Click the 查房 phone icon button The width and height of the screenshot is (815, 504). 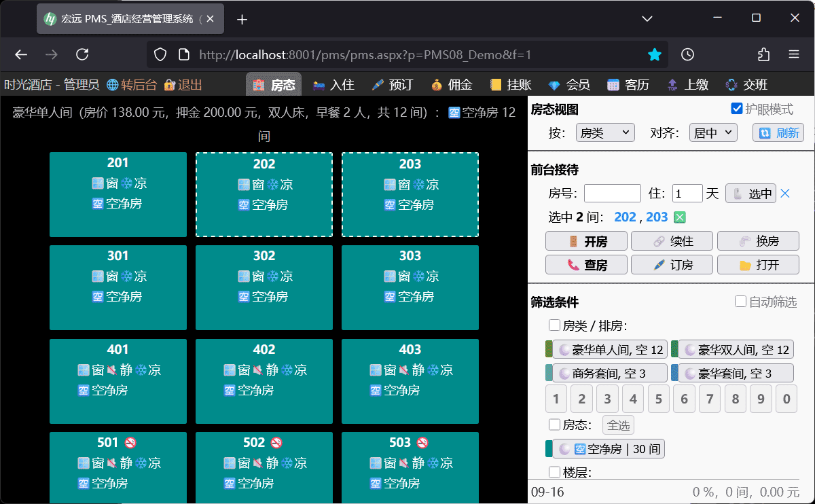(587, 265)
